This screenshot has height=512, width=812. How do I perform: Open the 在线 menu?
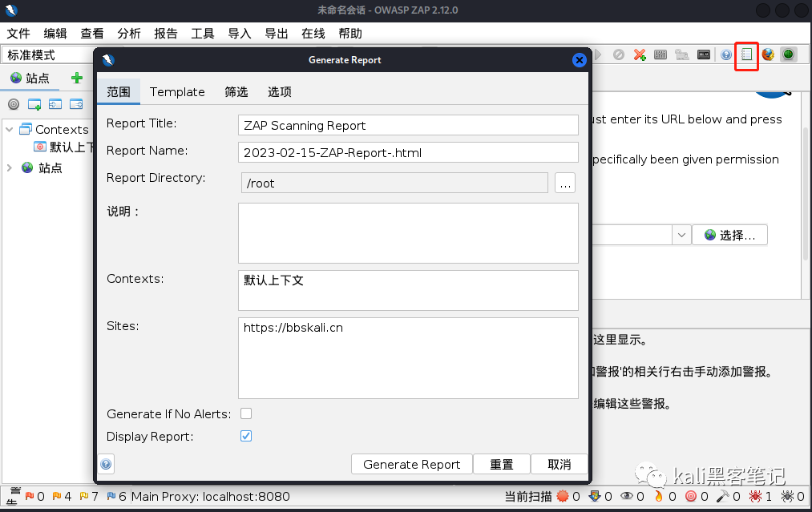click(313, 34)
